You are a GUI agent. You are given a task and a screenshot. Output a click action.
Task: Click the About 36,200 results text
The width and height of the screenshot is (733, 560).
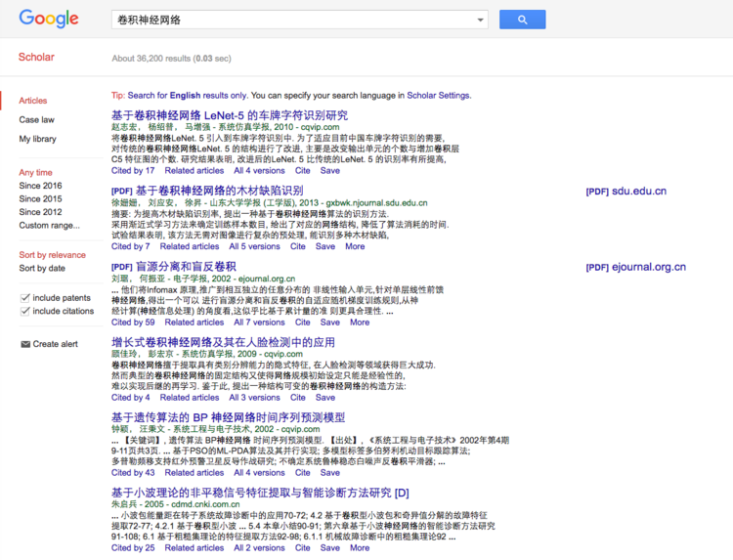pos(171,59)
